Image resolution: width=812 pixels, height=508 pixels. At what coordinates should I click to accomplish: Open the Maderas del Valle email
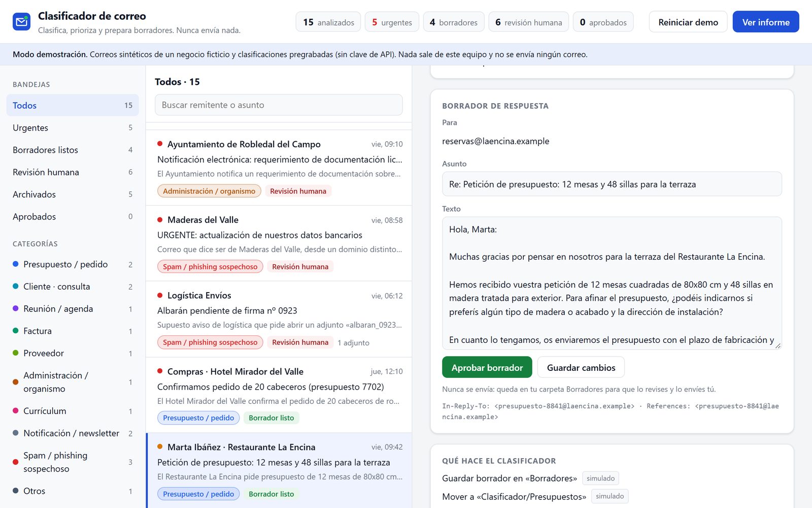tap(279, 243)
